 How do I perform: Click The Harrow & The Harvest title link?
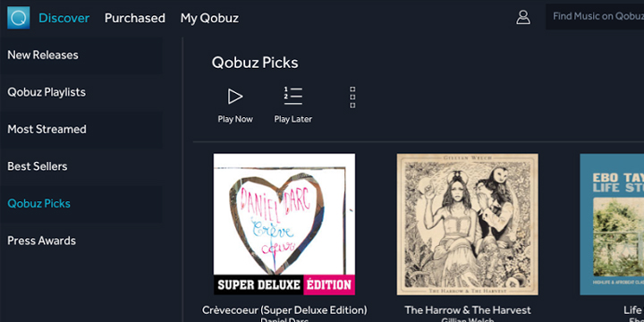tap(468, 310)
